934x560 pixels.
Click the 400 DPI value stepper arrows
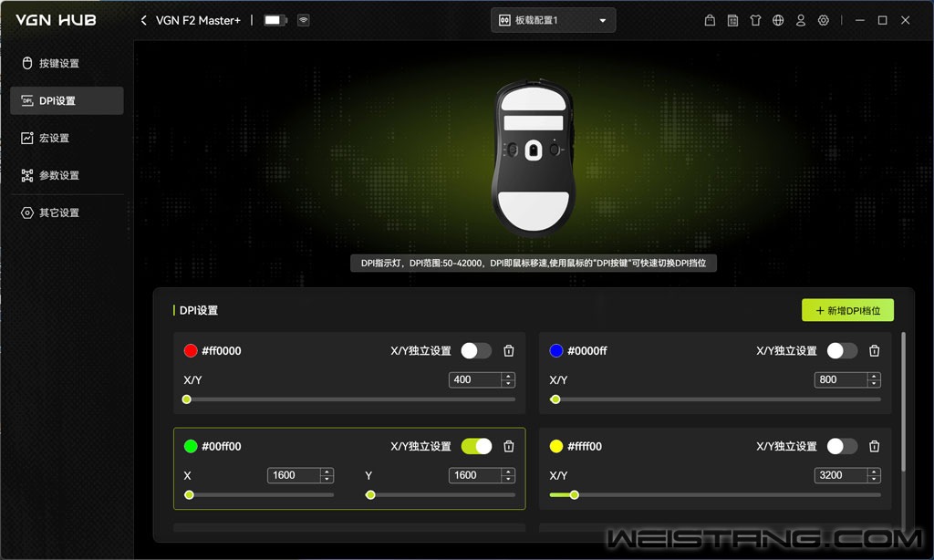click(x=508, y=379)
